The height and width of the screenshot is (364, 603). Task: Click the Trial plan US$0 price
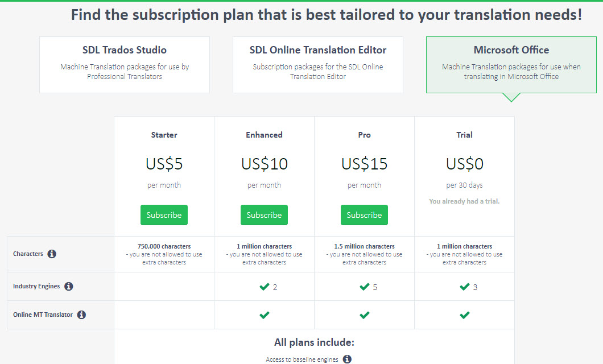(464, 164)
